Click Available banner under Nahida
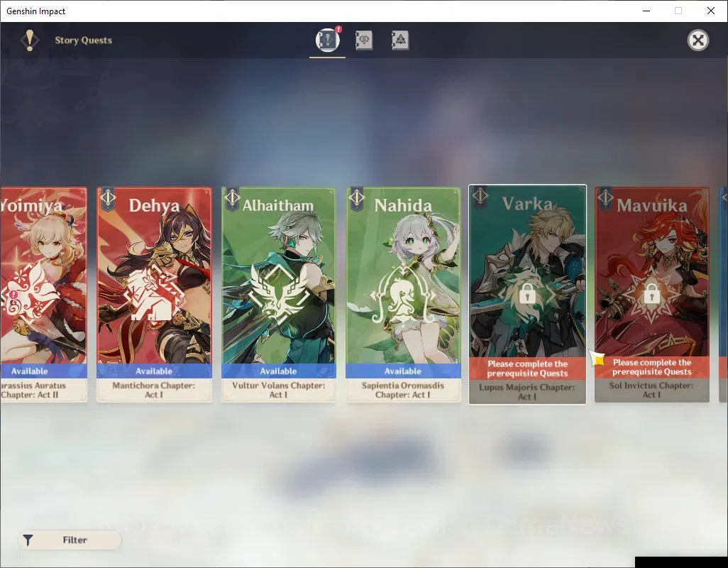Viewport: 728px width, 568px height. [403, 371]
